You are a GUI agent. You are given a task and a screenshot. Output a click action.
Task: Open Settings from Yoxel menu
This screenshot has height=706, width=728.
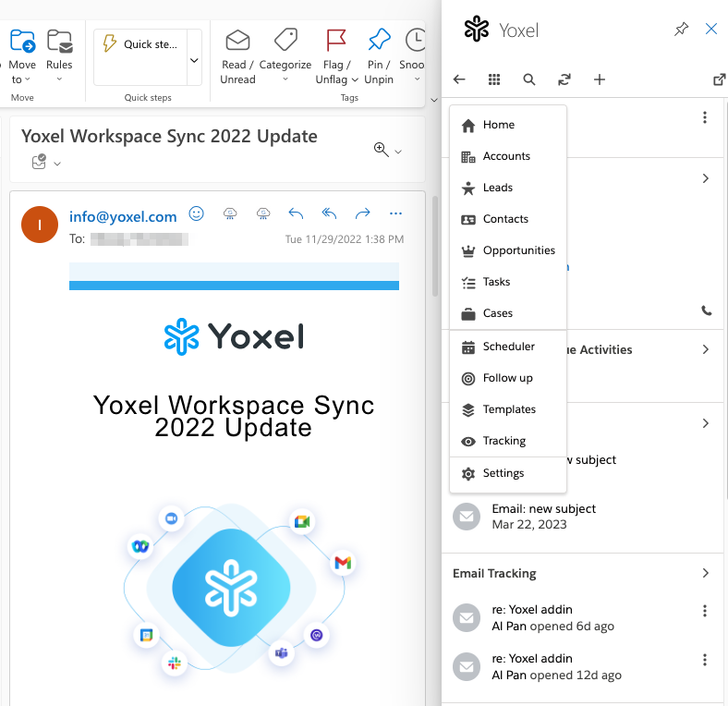click(x=508, y=473)
